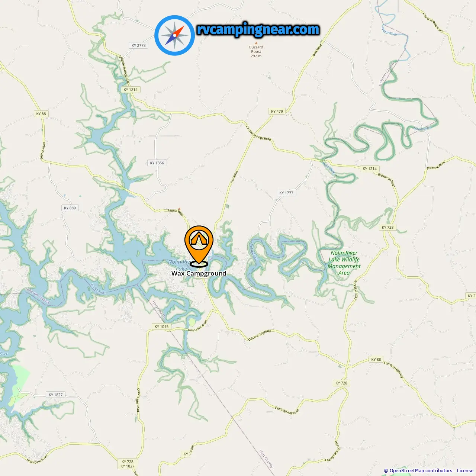Click the Buzzard Roost 292 m label

coord(256,52)
